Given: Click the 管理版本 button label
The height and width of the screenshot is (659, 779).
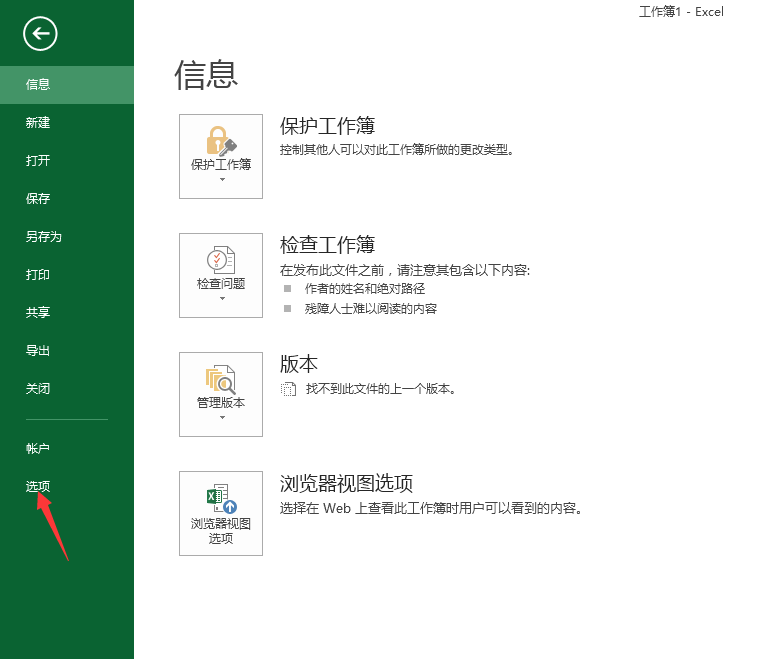Looking at the screenshot, I should pos(221,403).
